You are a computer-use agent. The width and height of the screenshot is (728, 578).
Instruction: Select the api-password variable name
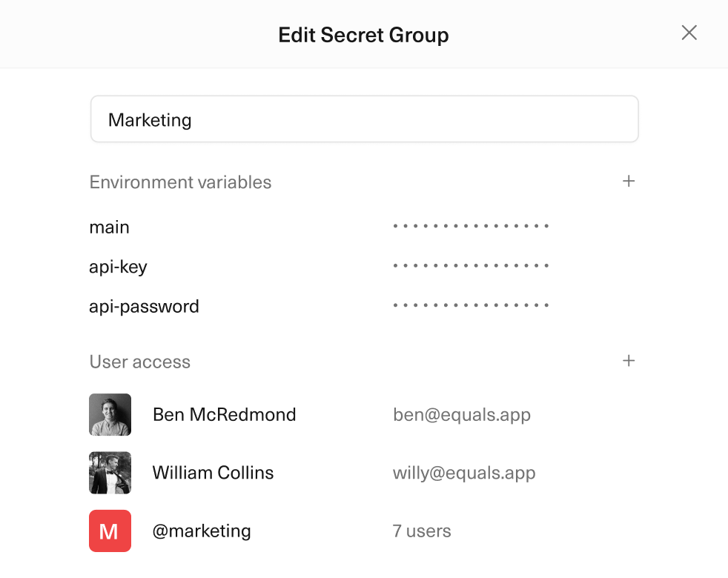[x=145, y=306]
